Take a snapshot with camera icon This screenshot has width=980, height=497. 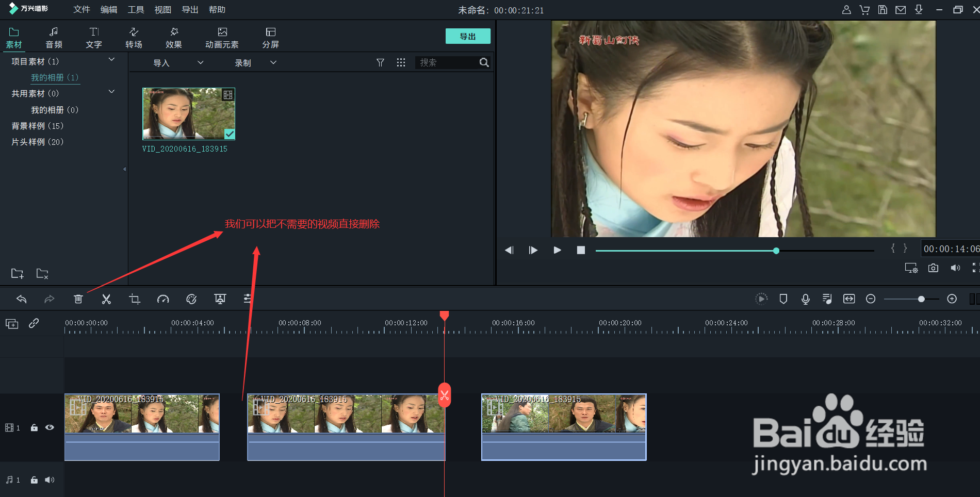[933, 268]
